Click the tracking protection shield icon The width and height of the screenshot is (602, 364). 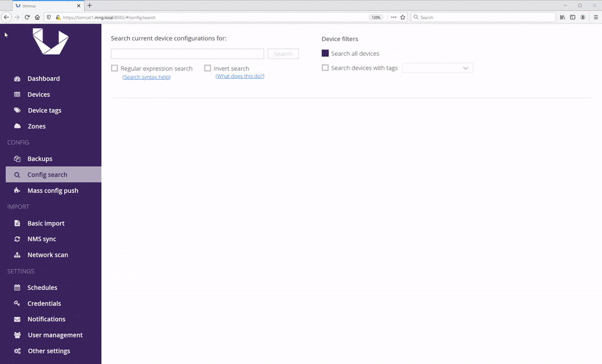49,17
